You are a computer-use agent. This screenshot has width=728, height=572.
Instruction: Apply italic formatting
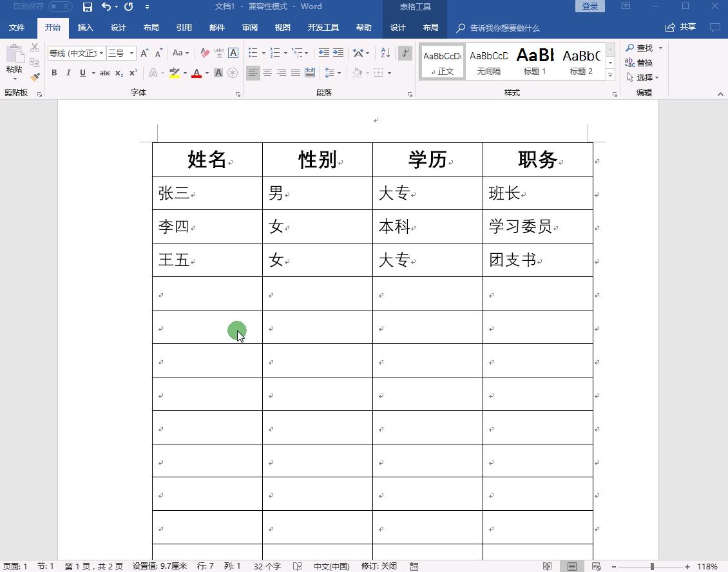pos(68,73)
